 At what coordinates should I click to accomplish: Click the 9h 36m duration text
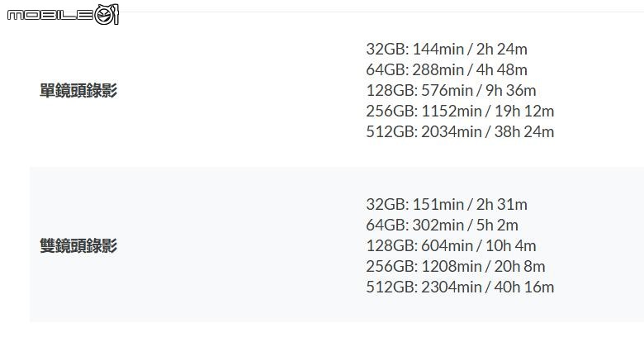(x=510, y=90)
